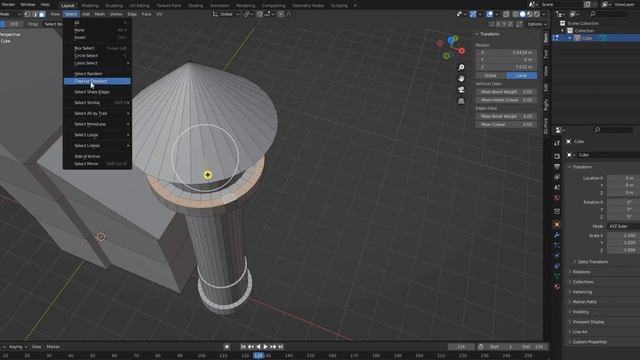Choose Select Random in the Select menu

point(97,74)
